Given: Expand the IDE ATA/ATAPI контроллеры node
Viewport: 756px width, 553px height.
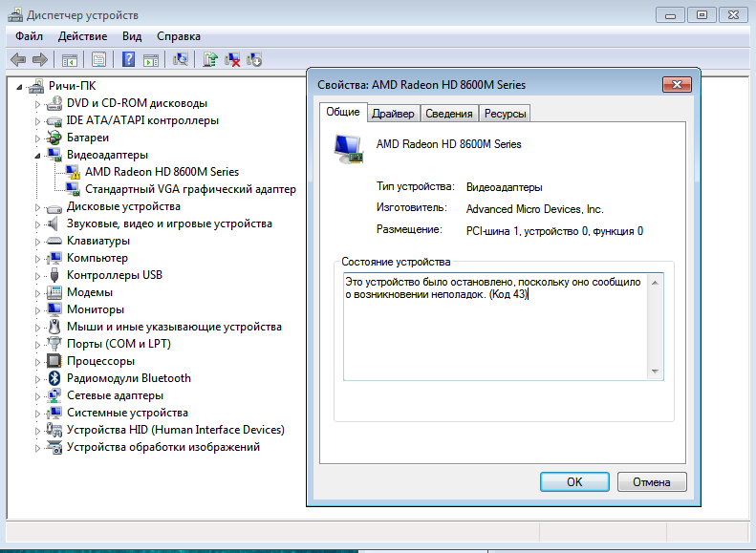Looking at the screenshot, I should (x=37, y=121).
